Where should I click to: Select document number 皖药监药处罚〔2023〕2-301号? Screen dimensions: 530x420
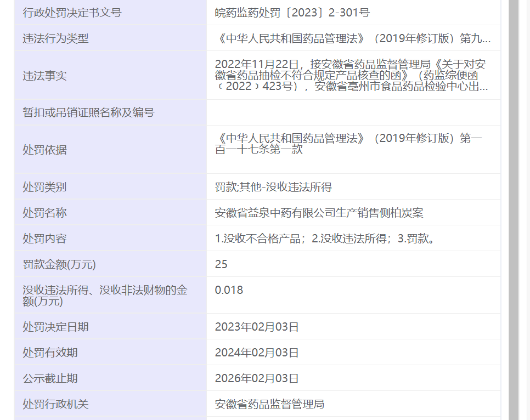[292, 13]
